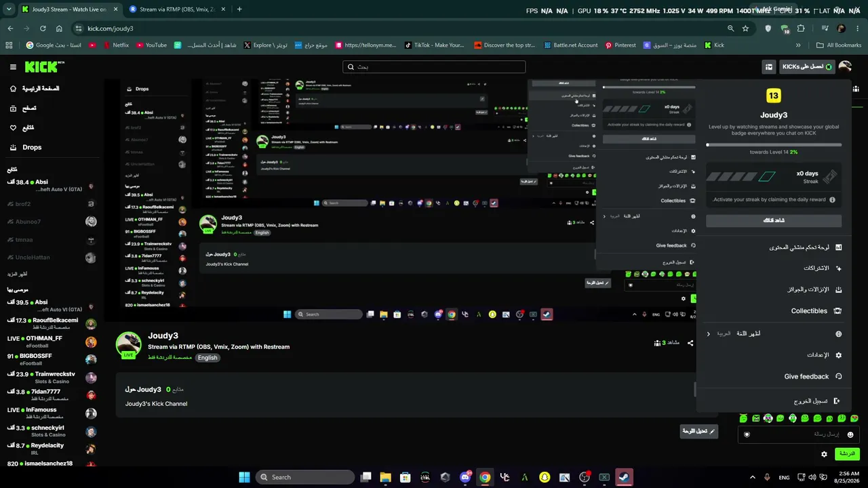Bookmark this page with the star icon
This screenshot has width=868, height=488.
tap(745, 28)
